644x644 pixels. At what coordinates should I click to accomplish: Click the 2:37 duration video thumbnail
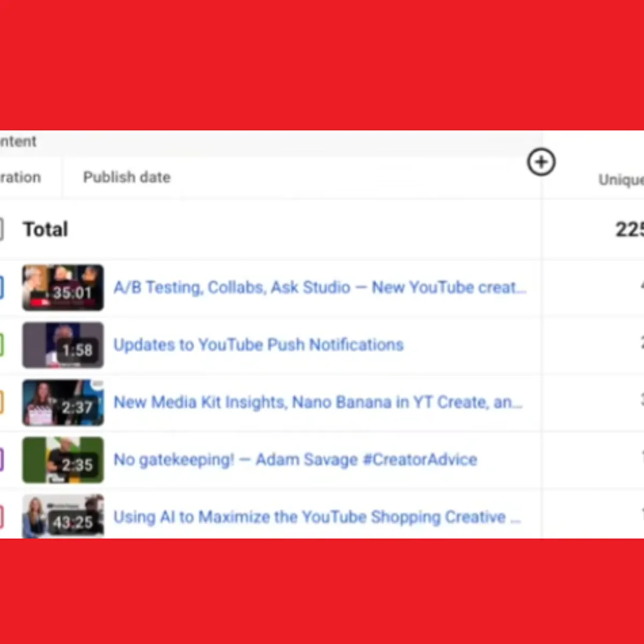click(63, 402)
